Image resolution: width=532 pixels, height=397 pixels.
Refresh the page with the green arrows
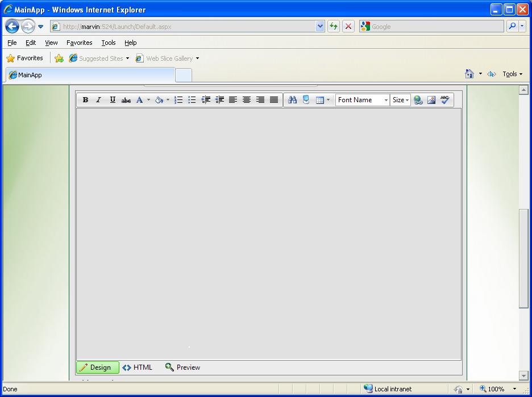[x=334, y=27]
